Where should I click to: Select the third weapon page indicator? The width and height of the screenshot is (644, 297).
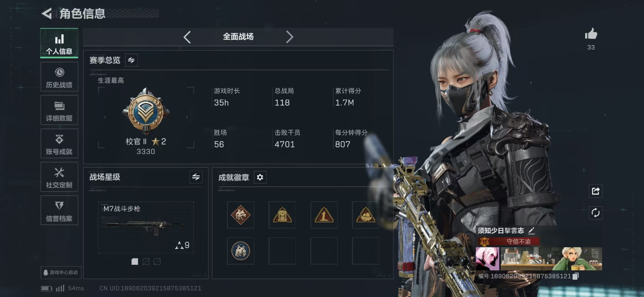tap(157, 261)
